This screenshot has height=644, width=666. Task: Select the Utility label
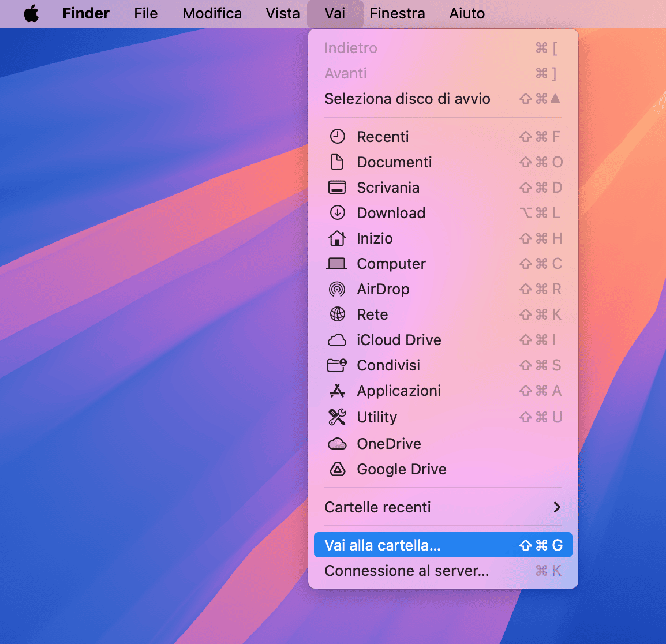pyautogui.click(x=377, y=417)
